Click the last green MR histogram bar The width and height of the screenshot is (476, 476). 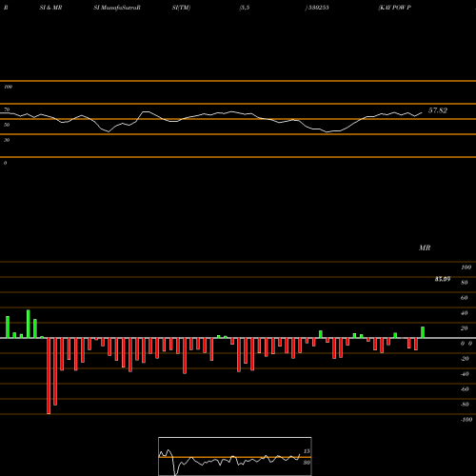pyautogui.click(x=423, y=332)
